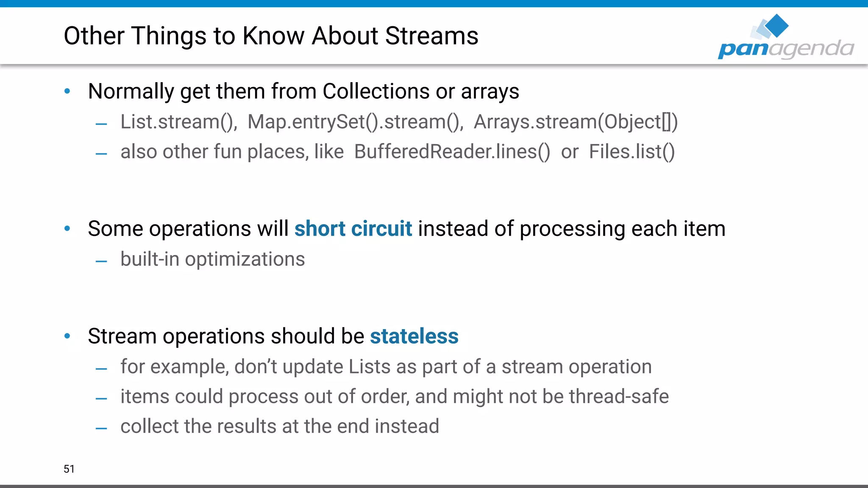The height and width of the screenshot is (488, 868).
Task: Click the List.stream() text
Action: pos(178,122)
